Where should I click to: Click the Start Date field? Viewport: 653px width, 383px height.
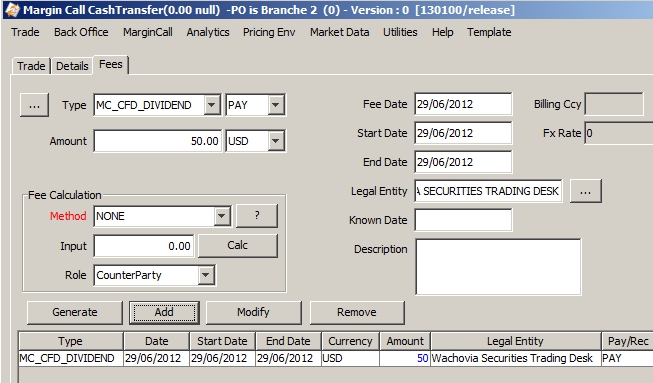coord(463,133)
